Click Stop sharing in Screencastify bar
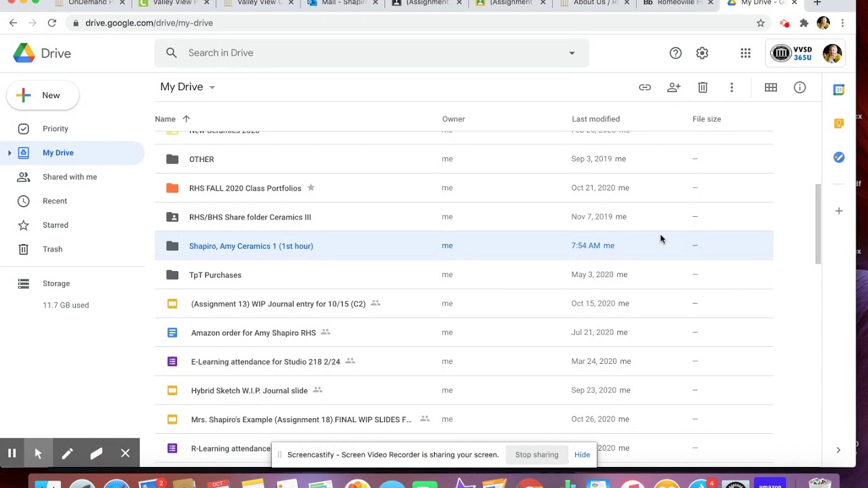868x488 pixels. 536,455
